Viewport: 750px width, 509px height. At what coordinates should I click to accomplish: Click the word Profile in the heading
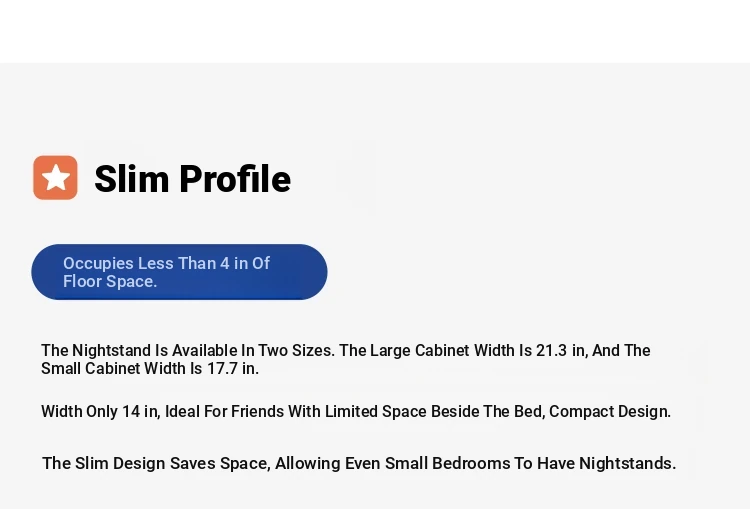(x=235, y=179)
